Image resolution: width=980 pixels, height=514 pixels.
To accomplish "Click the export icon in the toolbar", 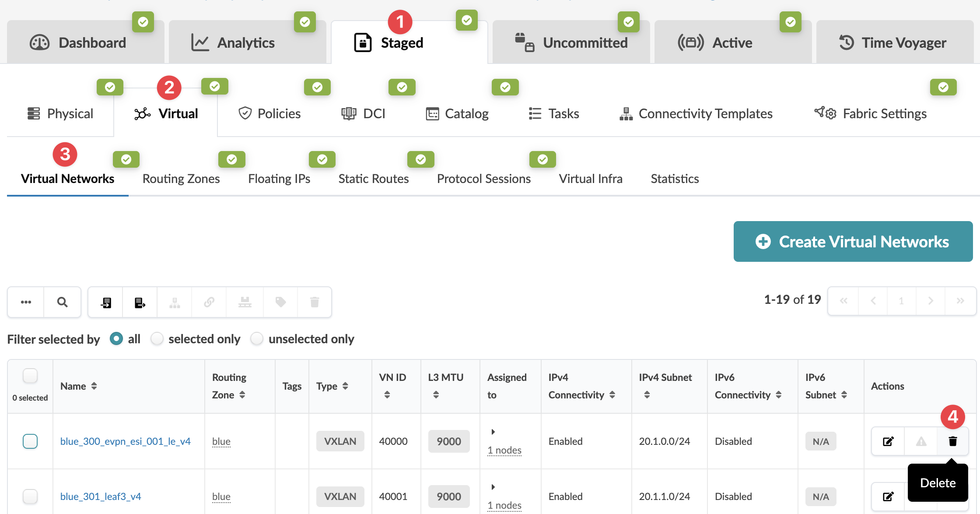I will (x=139, y=302).
